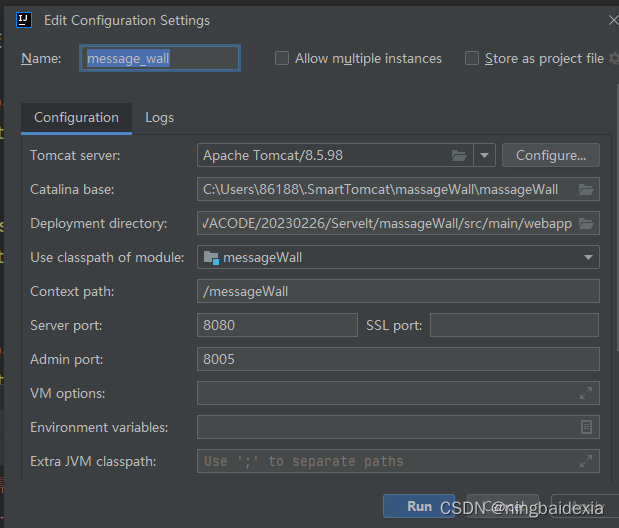Click the SSL port field
This screenshot has height=528, width=619.
click(514, 325)
